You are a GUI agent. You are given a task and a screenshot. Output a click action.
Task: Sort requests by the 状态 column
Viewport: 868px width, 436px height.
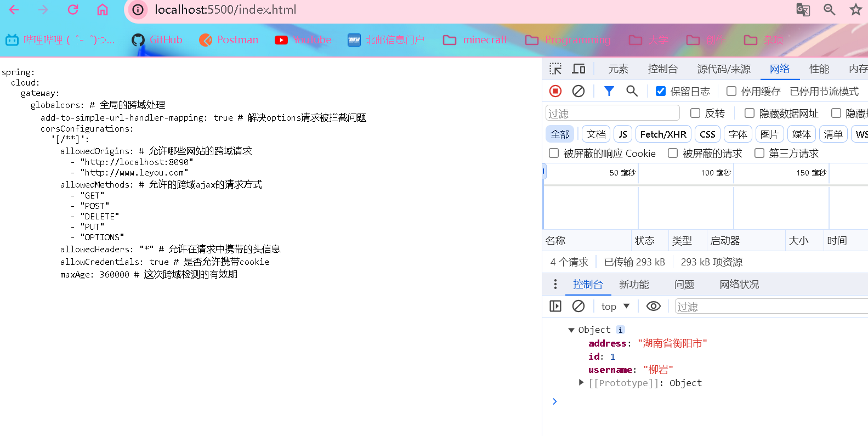650,240
